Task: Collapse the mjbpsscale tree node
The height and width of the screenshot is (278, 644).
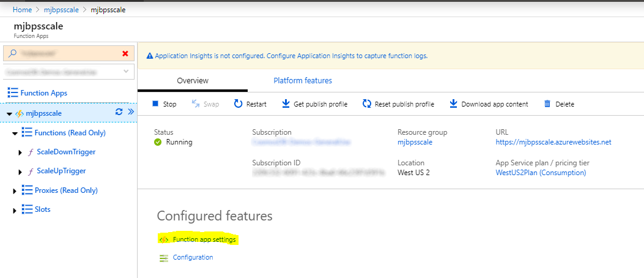Action: [x=9, y=114]
